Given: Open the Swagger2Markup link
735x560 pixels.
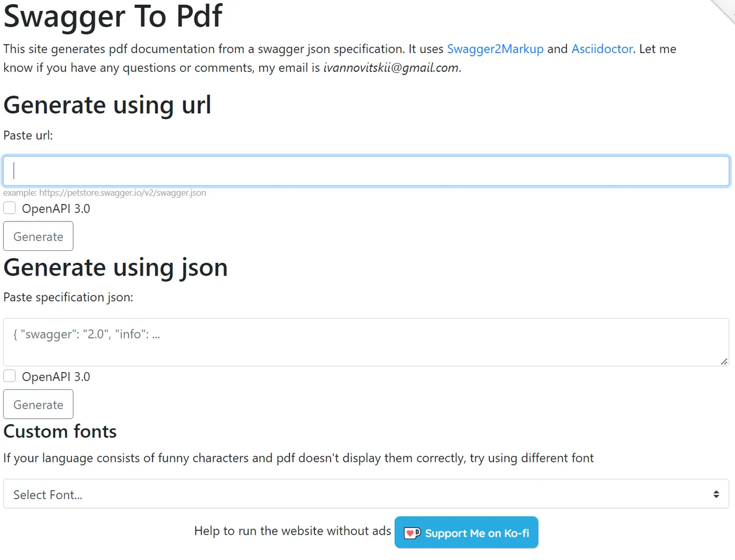Looking at the screenshot, I should coord(495,49).
